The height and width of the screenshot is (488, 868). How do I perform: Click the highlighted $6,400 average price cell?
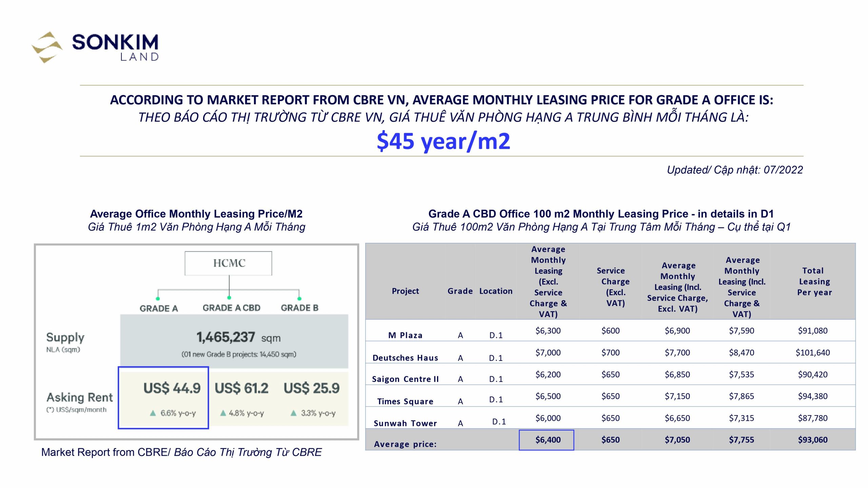[x=547, y=440]
